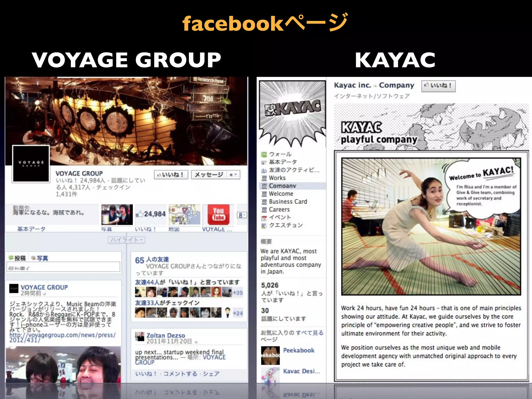Open Zoltan Dezso profile link
Viewport: 532px width, 399px height.
pos(166,335)
